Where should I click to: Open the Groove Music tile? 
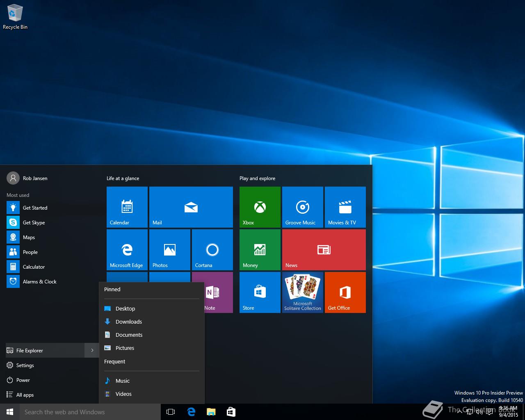pos(303,207)
